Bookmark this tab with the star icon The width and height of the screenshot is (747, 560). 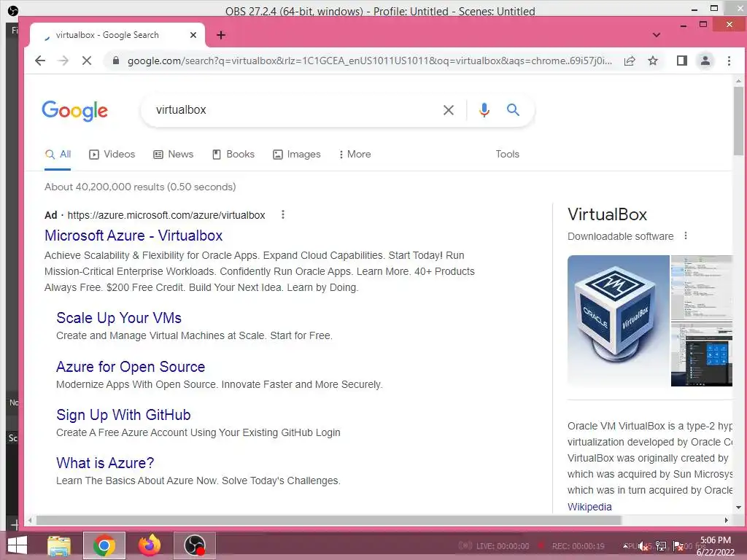tap(653, 61)
